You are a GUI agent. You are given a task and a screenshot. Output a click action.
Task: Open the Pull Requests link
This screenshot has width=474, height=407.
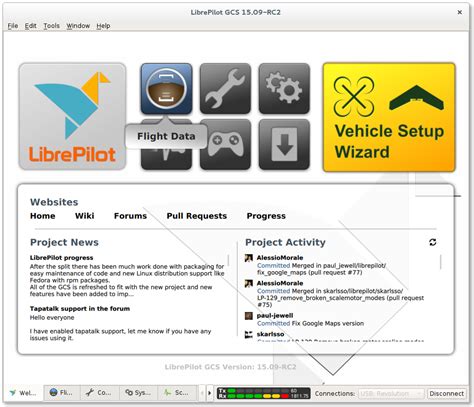pos(197,216)
